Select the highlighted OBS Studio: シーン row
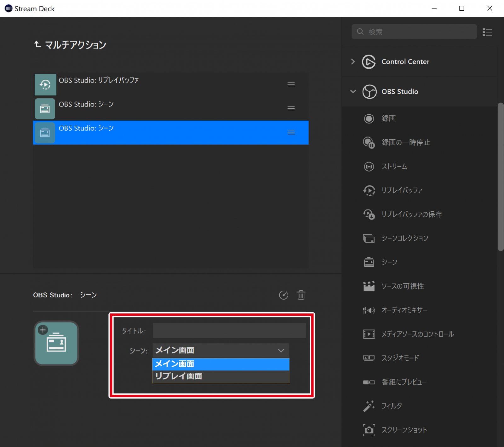The image size is (504, 447). [x=171, y=132]
